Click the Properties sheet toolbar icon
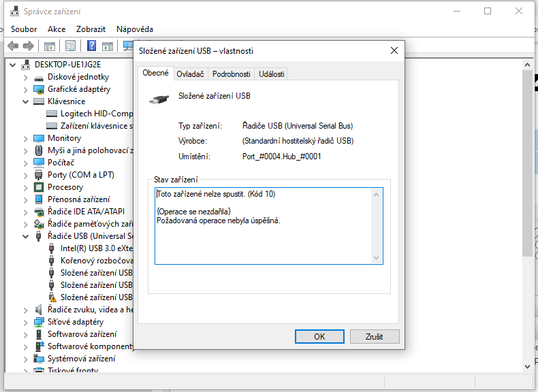This screenshot has width=538, height=392. click(x=70, y=46)
